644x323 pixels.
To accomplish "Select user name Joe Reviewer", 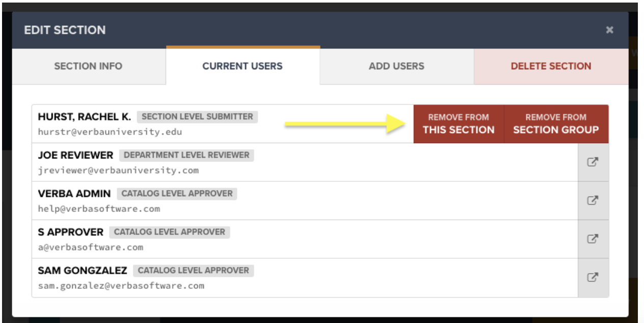I will [x=75, y=155].
